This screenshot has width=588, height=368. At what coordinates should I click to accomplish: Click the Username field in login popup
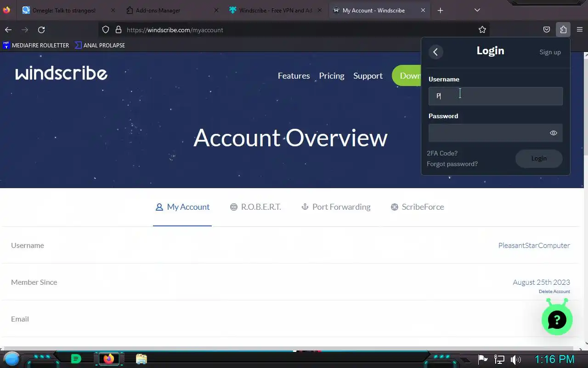pyautogui.click(x=495, y=96)
